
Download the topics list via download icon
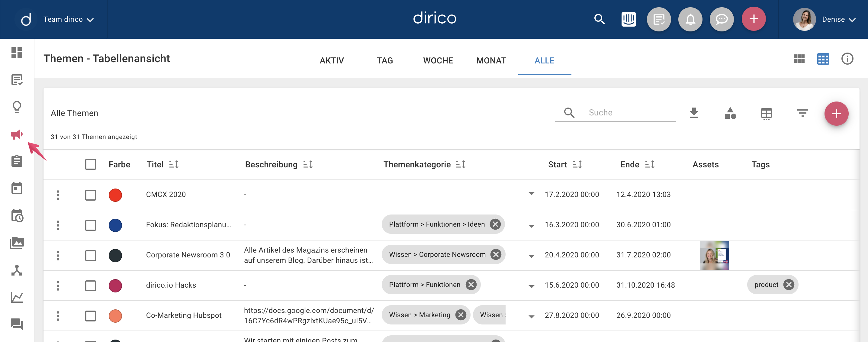coord(694,113)
